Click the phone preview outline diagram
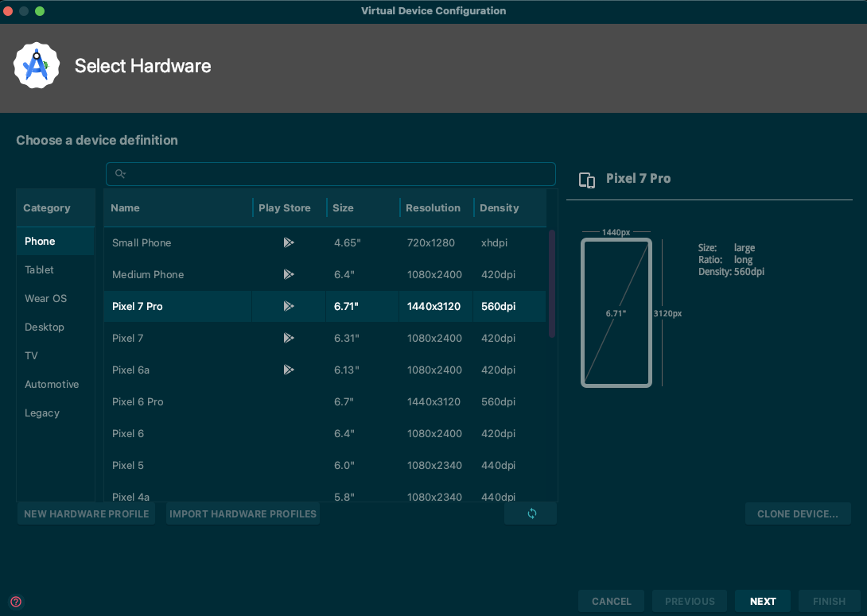Image resolution: width=867 pixels, height=616 pixels. [x=616, y=313]
